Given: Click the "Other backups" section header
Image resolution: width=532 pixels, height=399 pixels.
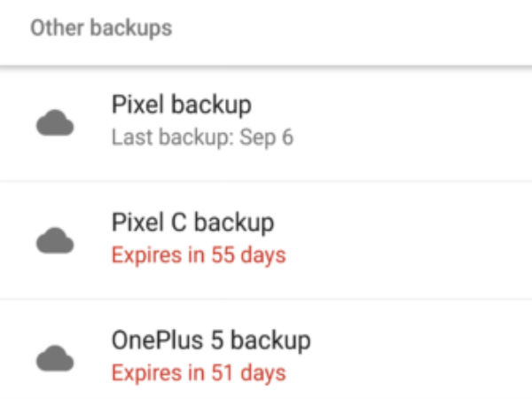Looking at the screenshot, I should pyautogui.click(x=101, y=28).
